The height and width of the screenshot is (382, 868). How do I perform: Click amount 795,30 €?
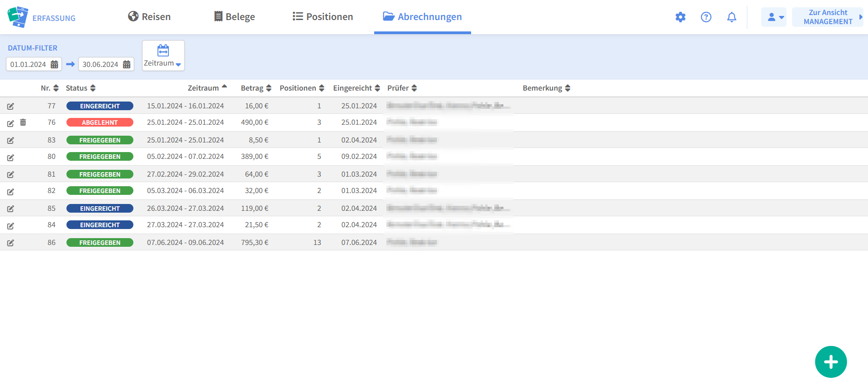click(x=254, y=243)
